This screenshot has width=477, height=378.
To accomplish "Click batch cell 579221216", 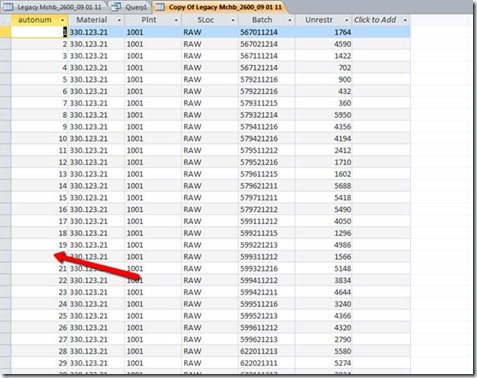I will tap(267, 91).
